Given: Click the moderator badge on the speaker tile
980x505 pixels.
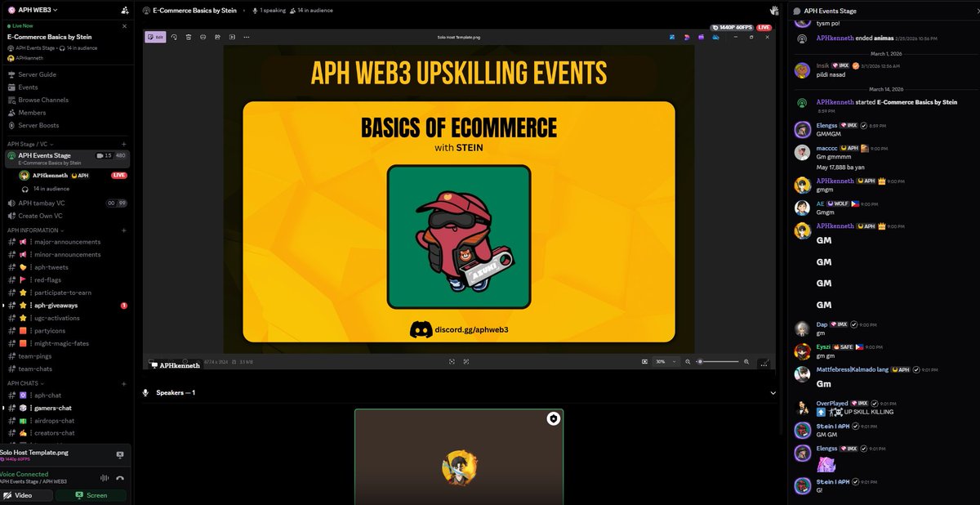Looking at the screenshot, I should tap(553, 418).
